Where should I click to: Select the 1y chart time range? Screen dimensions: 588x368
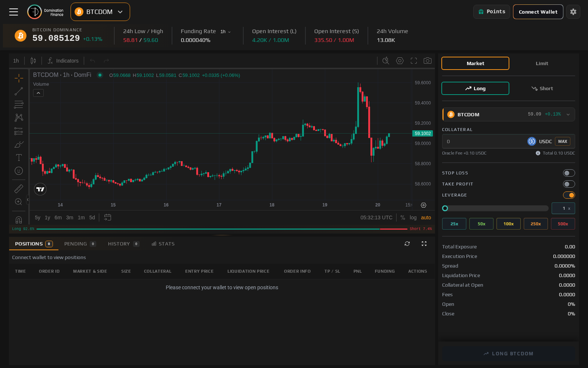tap(47, 217)
